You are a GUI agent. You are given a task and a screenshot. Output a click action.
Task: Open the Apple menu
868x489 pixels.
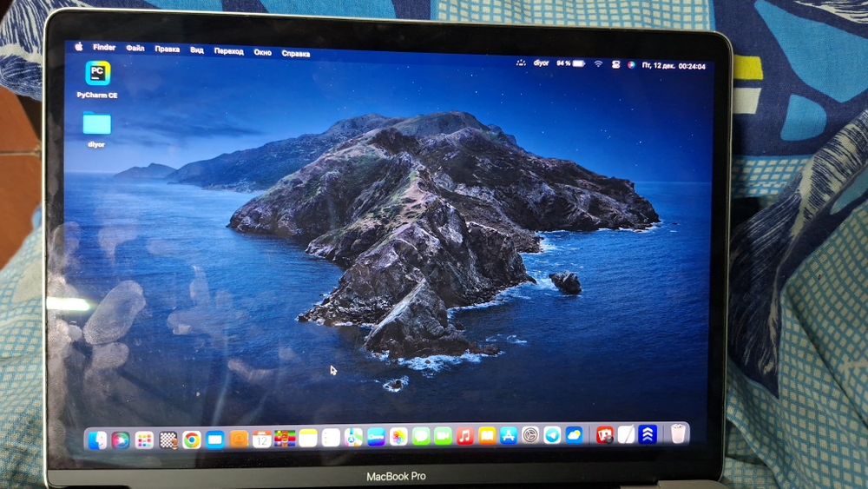click(79, 47)
